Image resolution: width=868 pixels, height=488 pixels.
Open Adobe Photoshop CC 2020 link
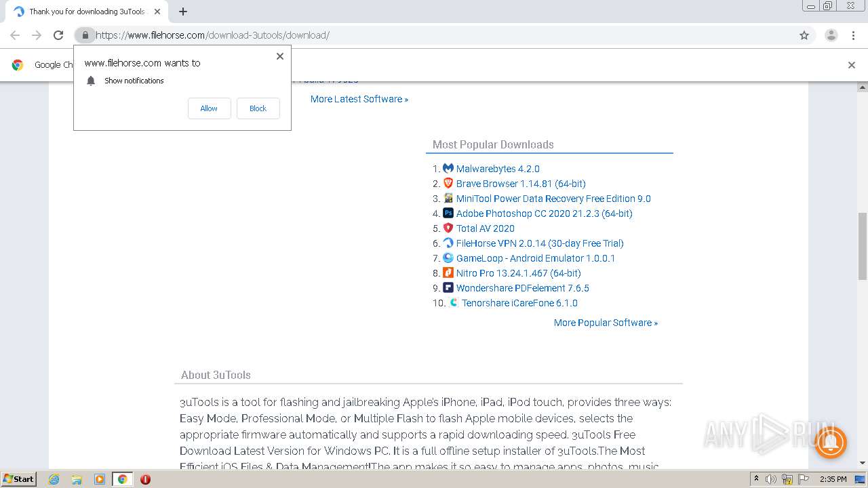544,213
